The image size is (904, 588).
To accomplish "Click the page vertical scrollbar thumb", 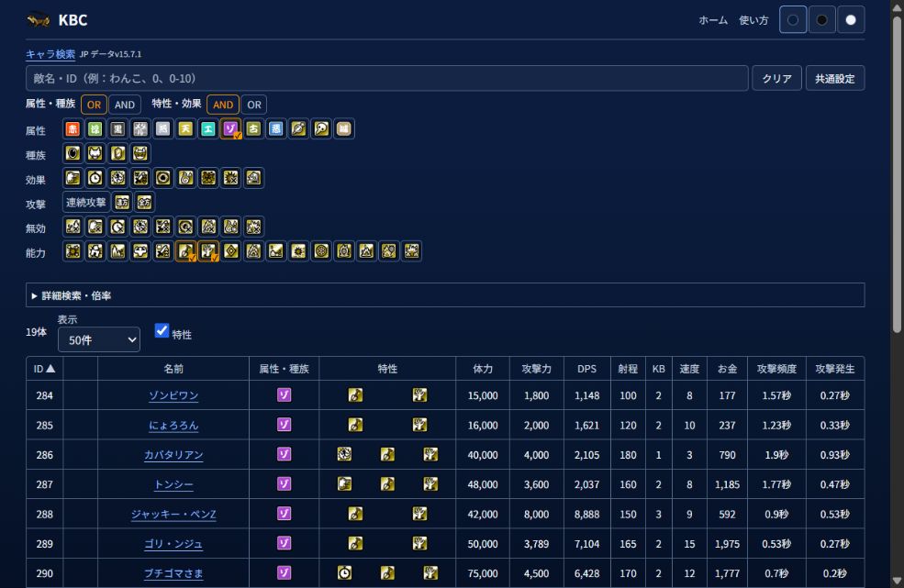I will pos(897,173).
